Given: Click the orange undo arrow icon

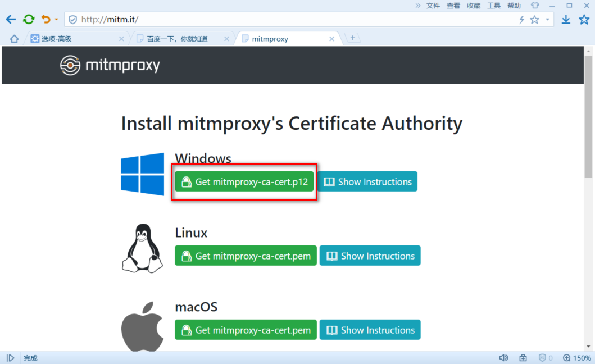Looking at the screenshot, I should (46, 19).
